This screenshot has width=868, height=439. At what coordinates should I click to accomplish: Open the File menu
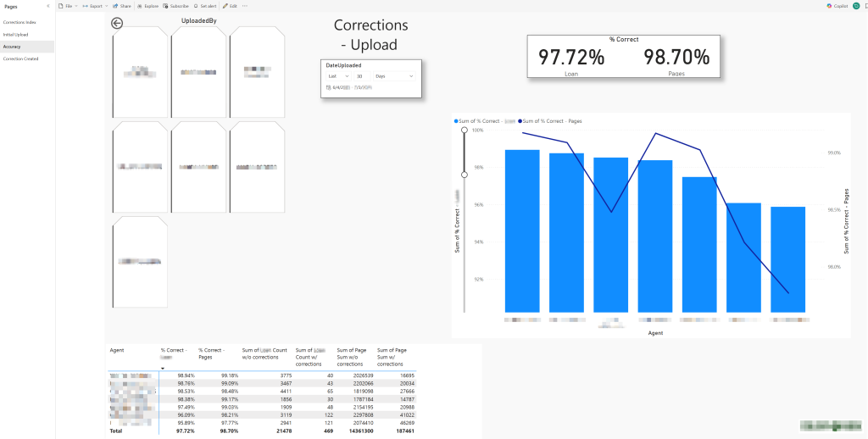(68, 6)
